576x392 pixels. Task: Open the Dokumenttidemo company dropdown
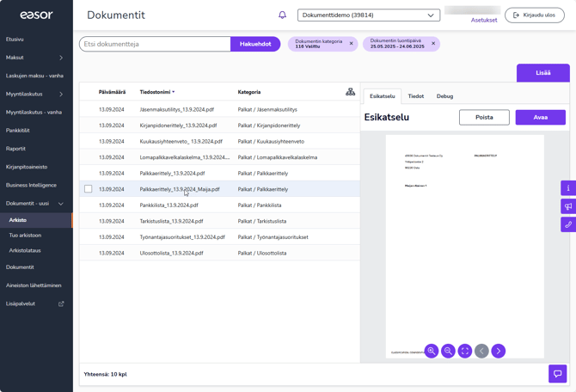click(x=369, y=15)
